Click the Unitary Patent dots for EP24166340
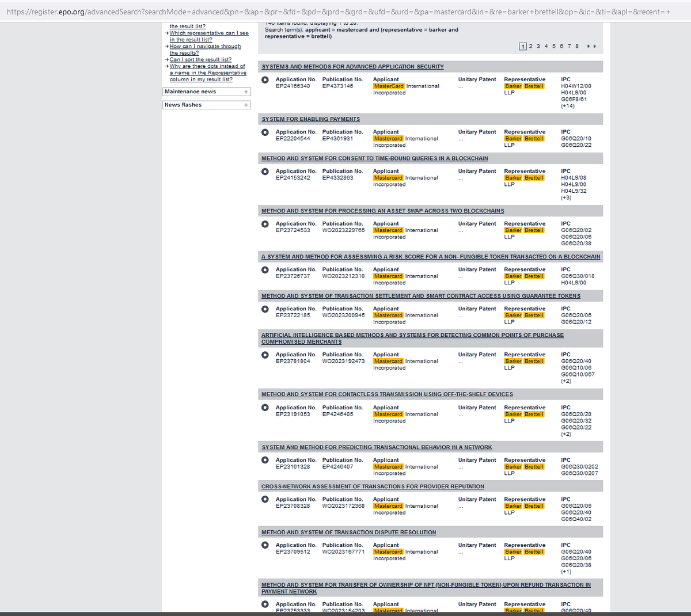 coord(461,87)
